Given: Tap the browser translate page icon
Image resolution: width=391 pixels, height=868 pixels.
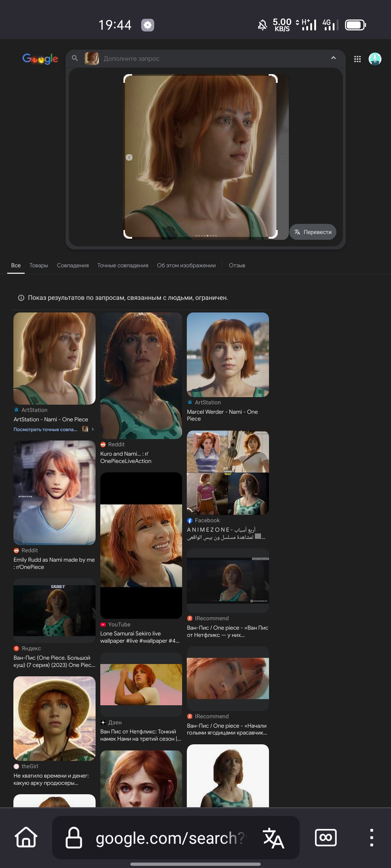Looking at the screenshot, I should tap(273, 838).
